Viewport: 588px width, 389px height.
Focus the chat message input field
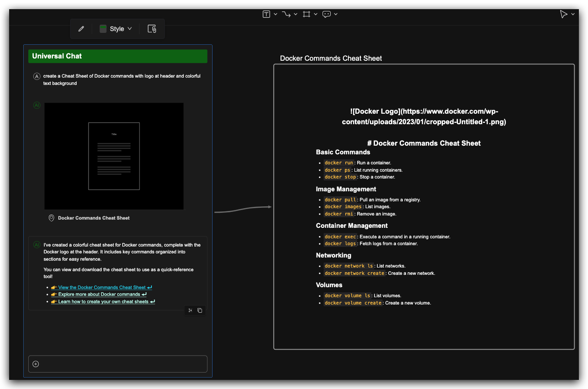(x=118, y=364)
